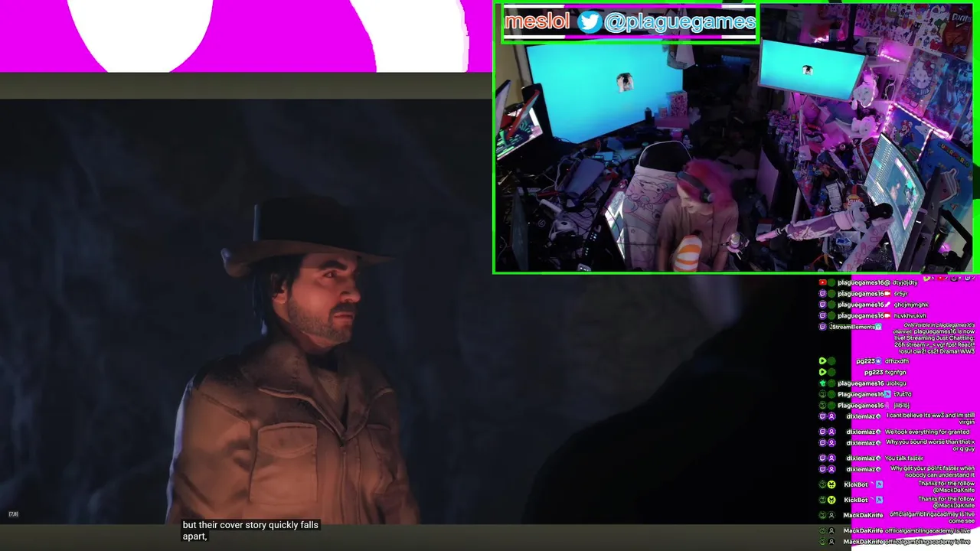Click the 'I cant believe its ww3' chat message
Screen dimensions: 980x551
tap(930, 419)
